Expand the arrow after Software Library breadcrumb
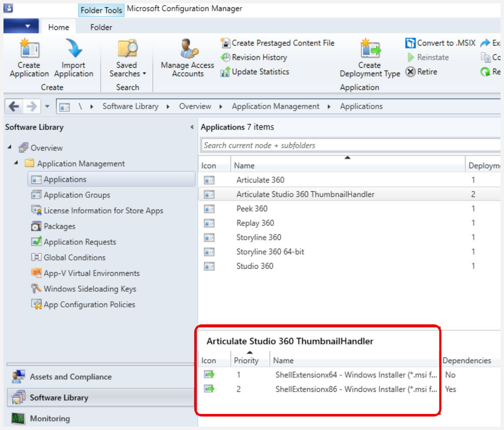This screenshot has height=430, width=504. point(168,107)
